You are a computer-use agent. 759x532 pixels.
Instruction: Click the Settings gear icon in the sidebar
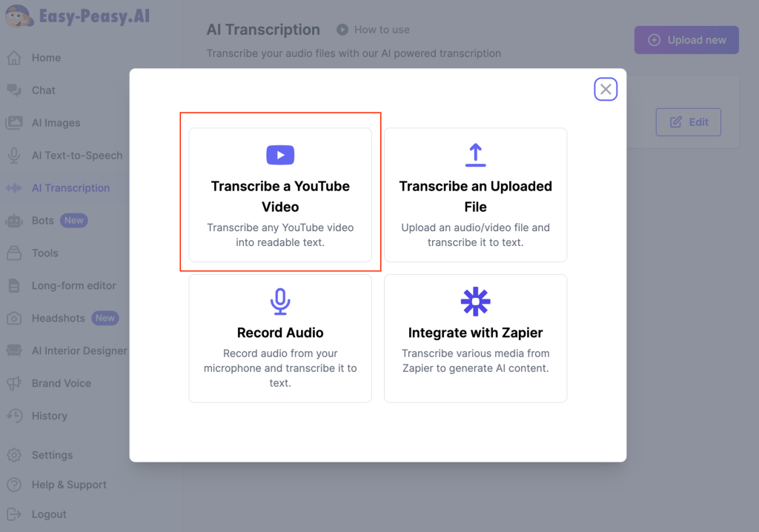(x=14, y=455)
